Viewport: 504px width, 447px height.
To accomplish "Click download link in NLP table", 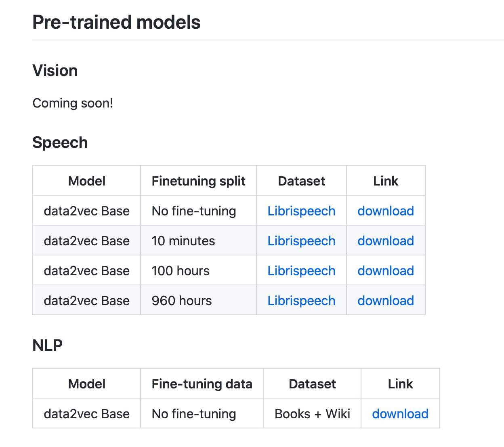I will [400, 414].
